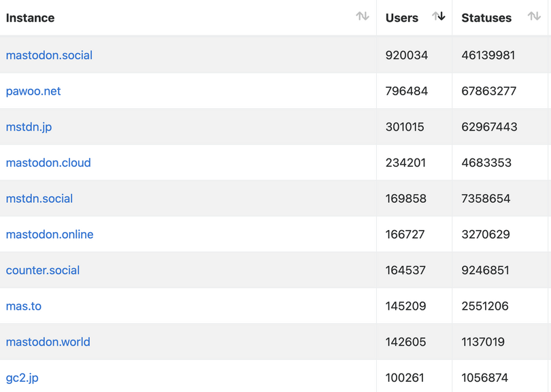This screenshot has height=392, width=551.
Task: Click the Users column header label
Action: coord(402,18)
